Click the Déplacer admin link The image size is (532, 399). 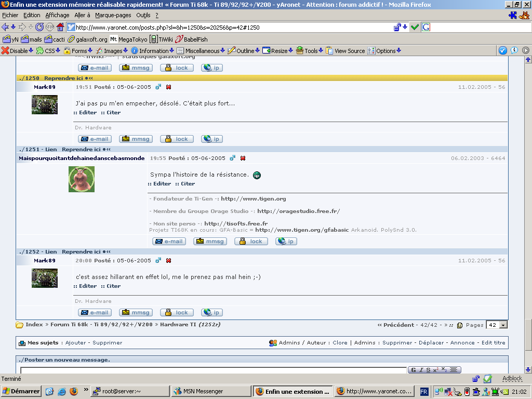(431, 343)
